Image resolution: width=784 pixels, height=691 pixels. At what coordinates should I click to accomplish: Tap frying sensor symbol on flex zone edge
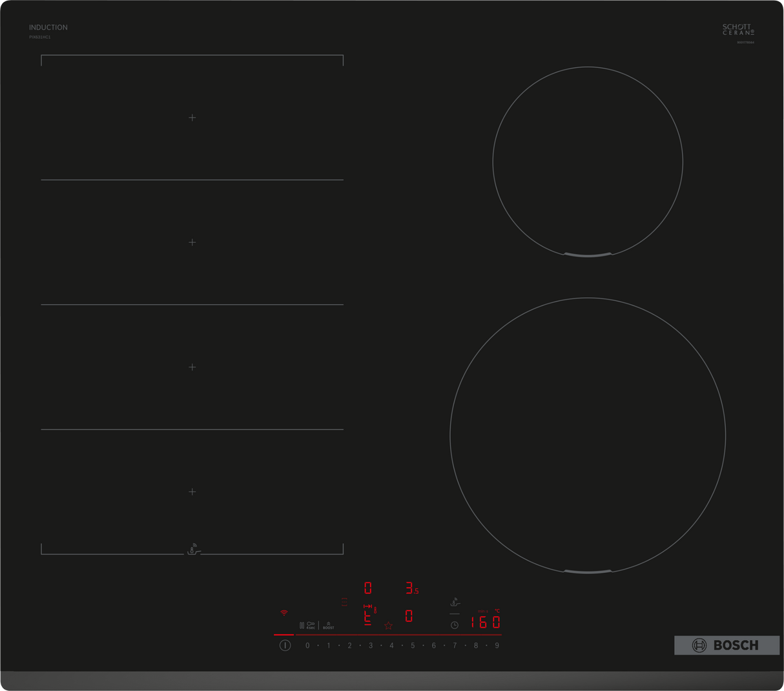[193, 550]
